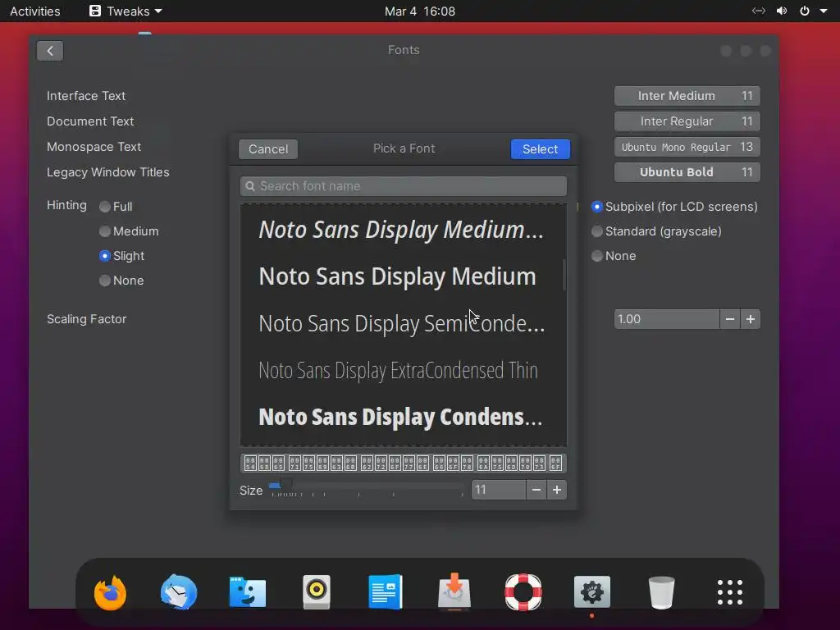Image resolution: width=840 pixels, height=630 pixels.
Task: Choose Subpixel (for LCD screens) antialiasing
Action: (674, 206)
